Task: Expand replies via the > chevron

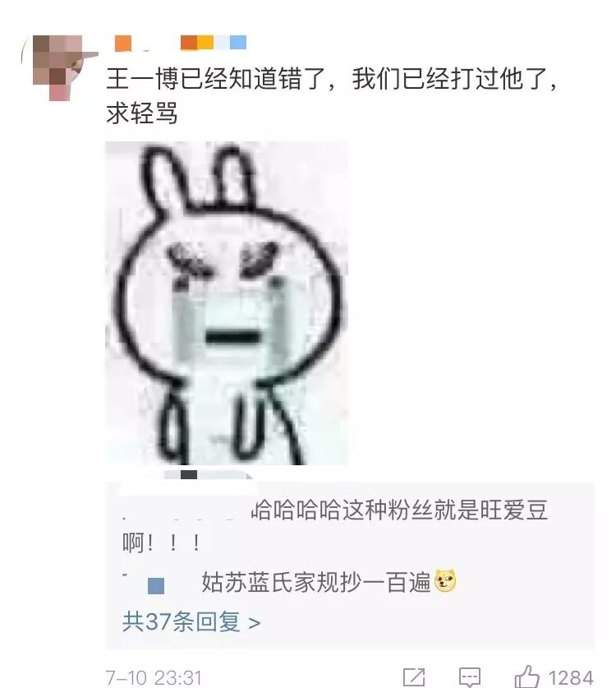Action: pyautogui.click(x=255, y=622)
